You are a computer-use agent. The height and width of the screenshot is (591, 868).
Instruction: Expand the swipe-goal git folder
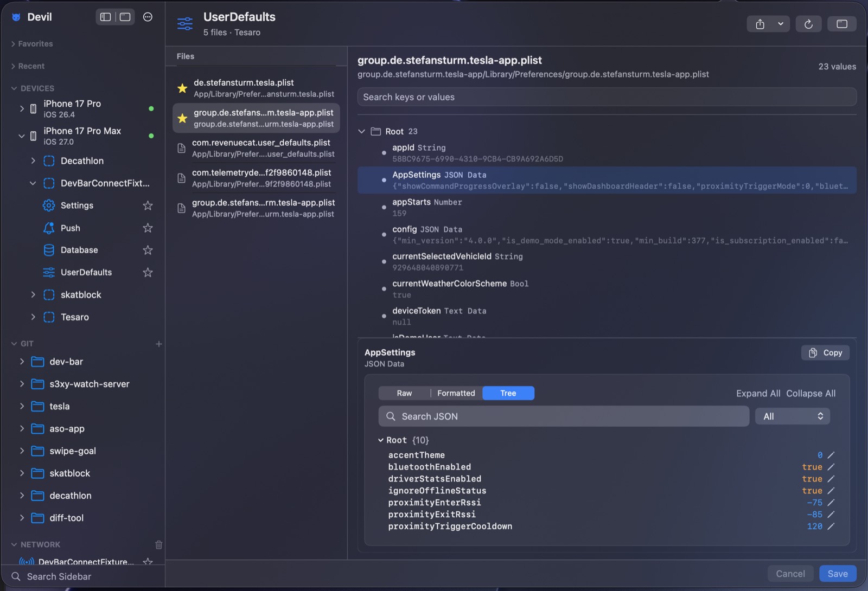pyautogui.click(x=22, y=451)
